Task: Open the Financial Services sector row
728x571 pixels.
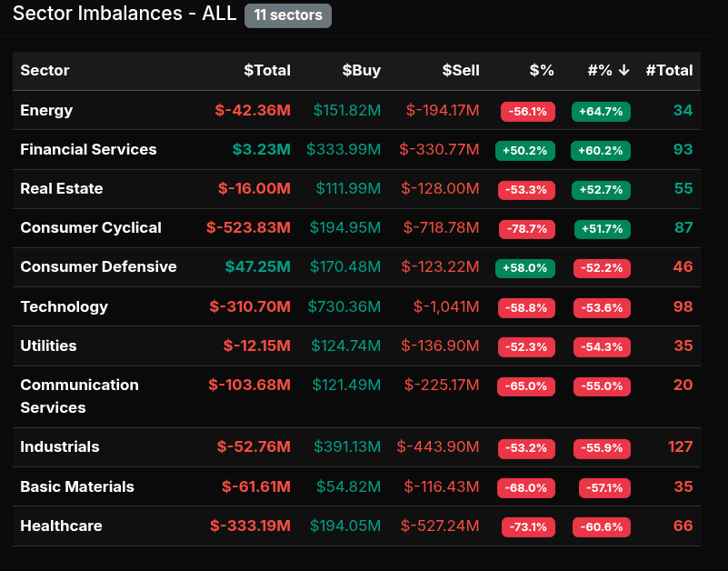Action: [x=88, y=150]
